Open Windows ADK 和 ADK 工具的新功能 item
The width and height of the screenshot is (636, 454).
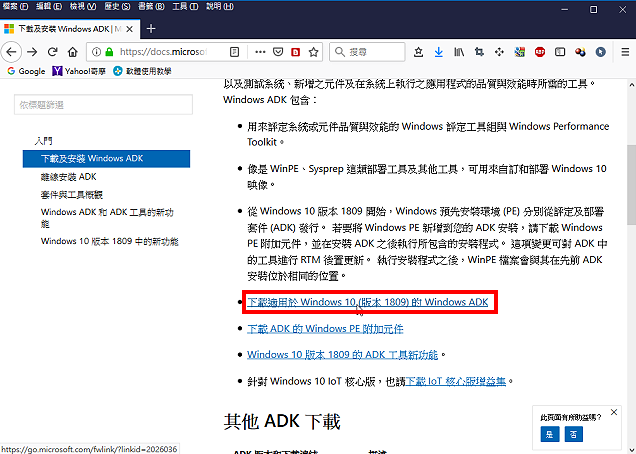(x=107, y=218)
